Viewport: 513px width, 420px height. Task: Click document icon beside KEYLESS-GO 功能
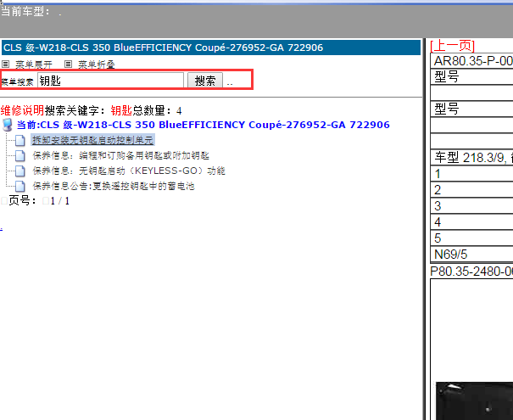pyautogui.click(x=20, y=171)
